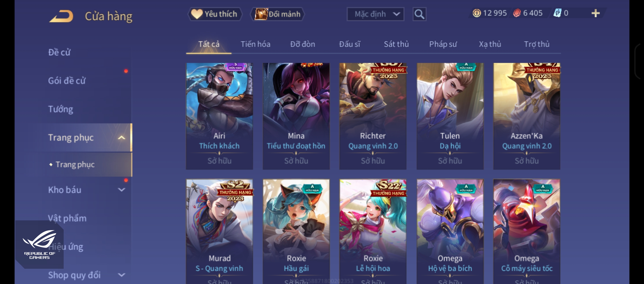Select Tulen Dạ hội skin card
The width and height of the screenshot is (644, 284).
450,116
